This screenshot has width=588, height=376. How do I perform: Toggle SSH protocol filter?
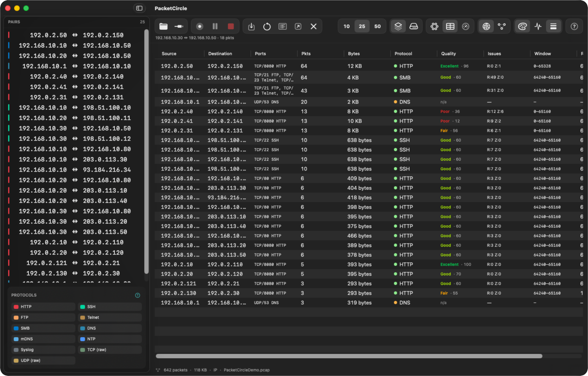[x=110, y=307]
